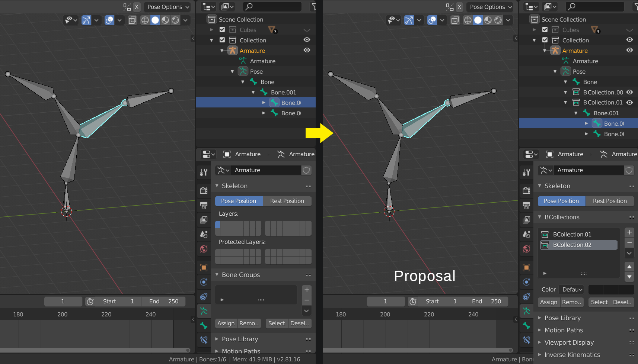Open Armature data tab in right proposal panel
The height and width of the screenshot is (364, 638).
coord(526,311)
